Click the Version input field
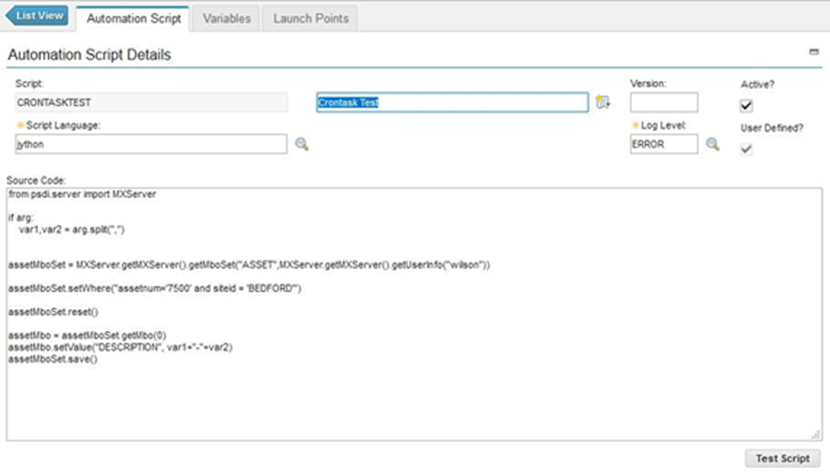Screen dimensions: 830x472 (663, 102)
